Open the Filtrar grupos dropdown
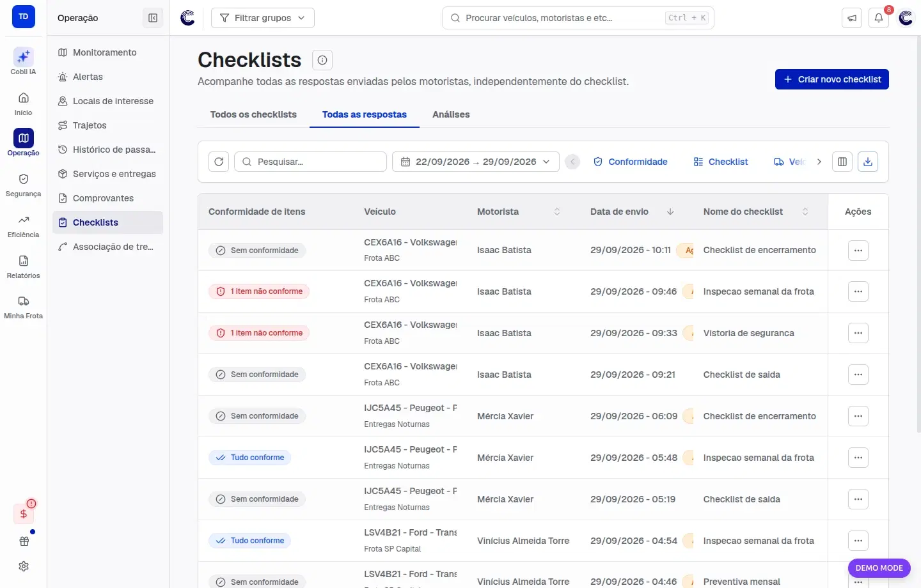The height and width of the screenshot is (588, 921). [263, 18]
